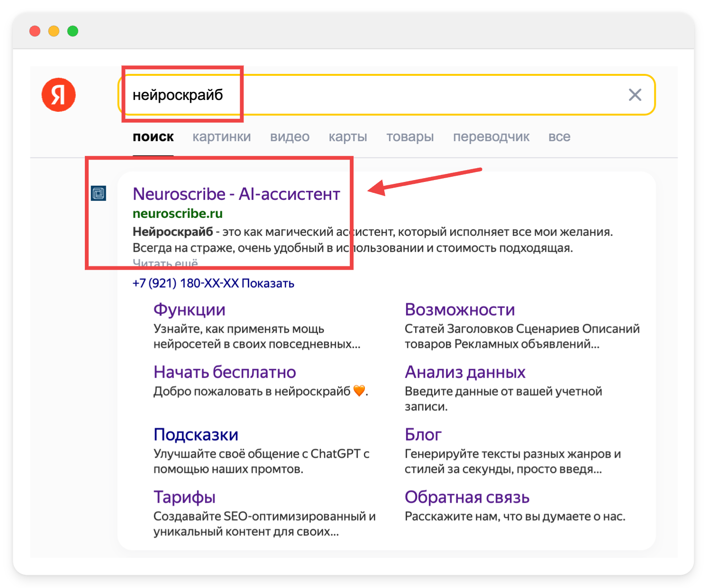This screenshot has height=588, width=708.
Task: Open the видео tab
Action: pyautogui.click(x=290, y=137)
